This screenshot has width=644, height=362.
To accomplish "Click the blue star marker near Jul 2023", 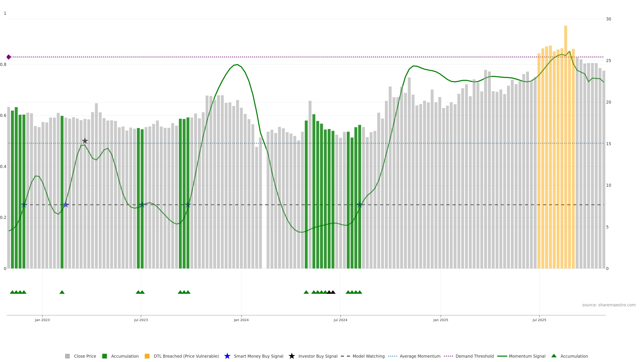I will click(x=142, y=205).
